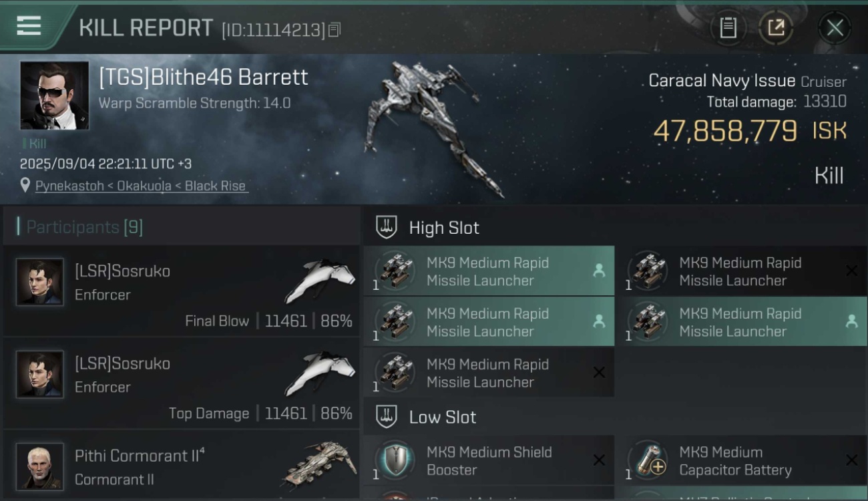Viewport: 868px width, 501px height.
Task: Click the Pithi Cormorant II participant row
Action: (x=181, y=467)
